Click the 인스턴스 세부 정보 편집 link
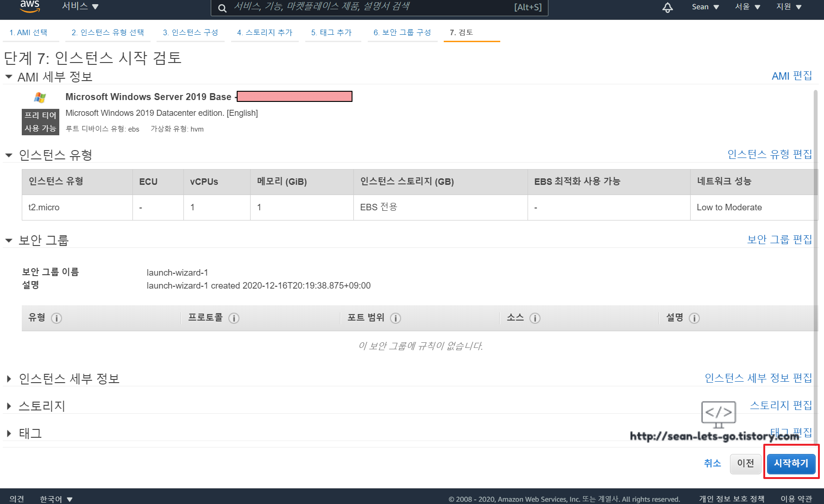 (758, 378)
